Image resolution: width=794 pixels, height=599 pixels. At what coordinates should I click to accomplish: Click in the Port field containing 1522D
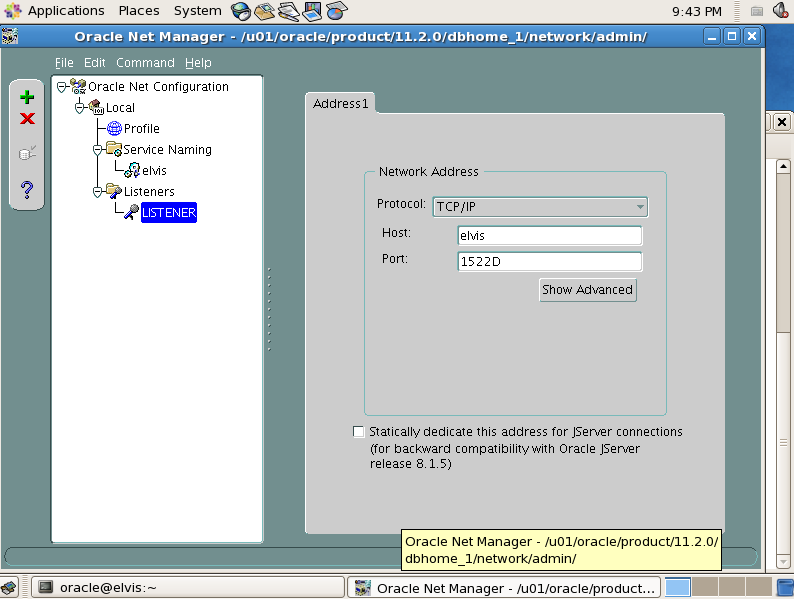coord(550,261)
